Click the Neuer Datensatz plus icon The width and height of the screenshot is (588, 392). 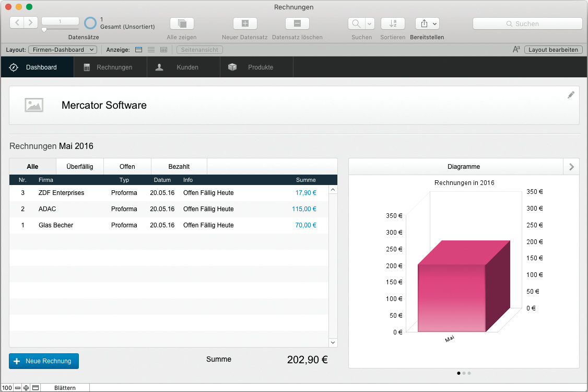click(x=245, y=24)
